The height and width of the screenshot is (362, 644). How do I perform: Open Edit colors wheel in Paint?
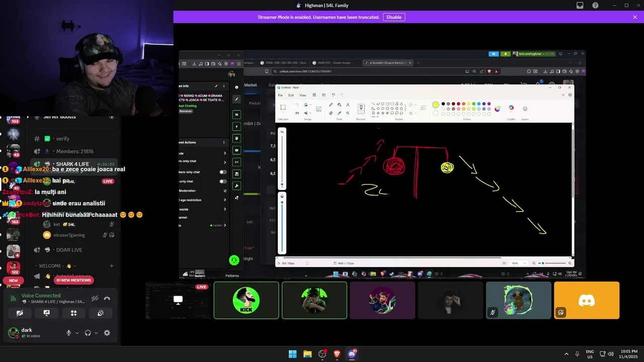tap(498, 109)
